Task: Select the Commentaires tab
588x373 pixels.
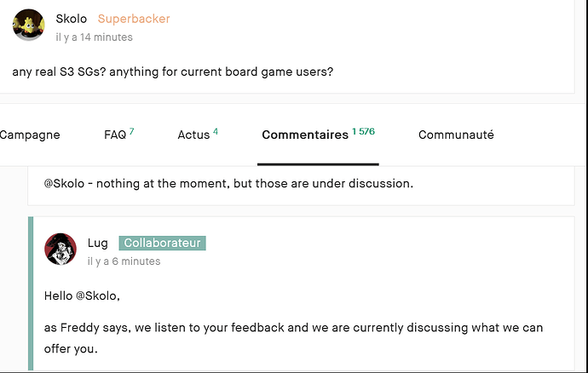Action: 305,135
